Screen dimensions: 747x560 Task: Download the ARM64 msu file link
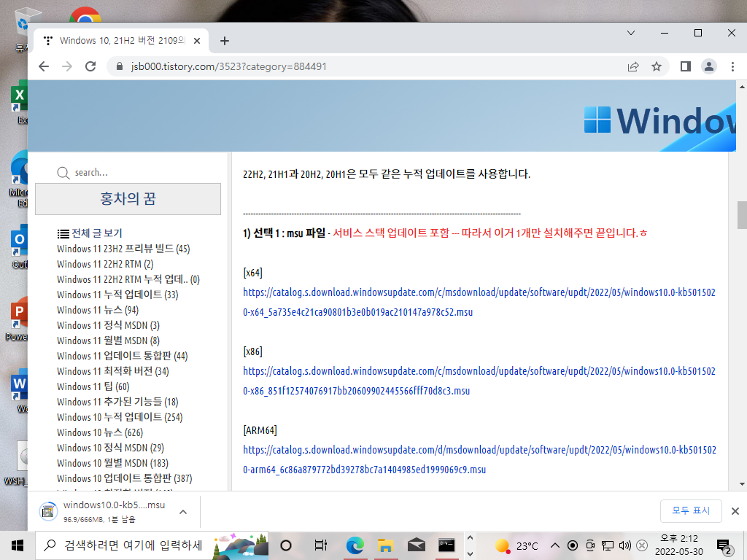coord(480,459)
